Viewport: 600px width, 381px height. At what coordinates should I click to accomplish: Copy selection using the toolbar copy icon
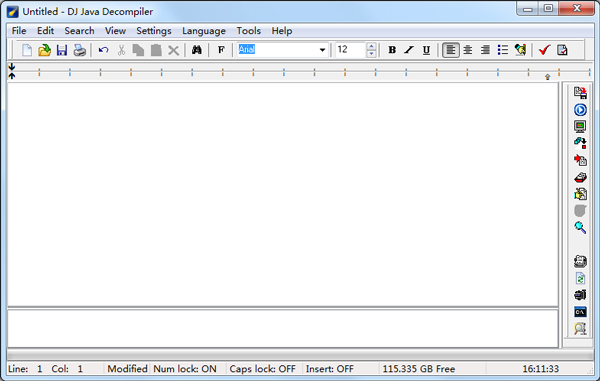(138, 50)
